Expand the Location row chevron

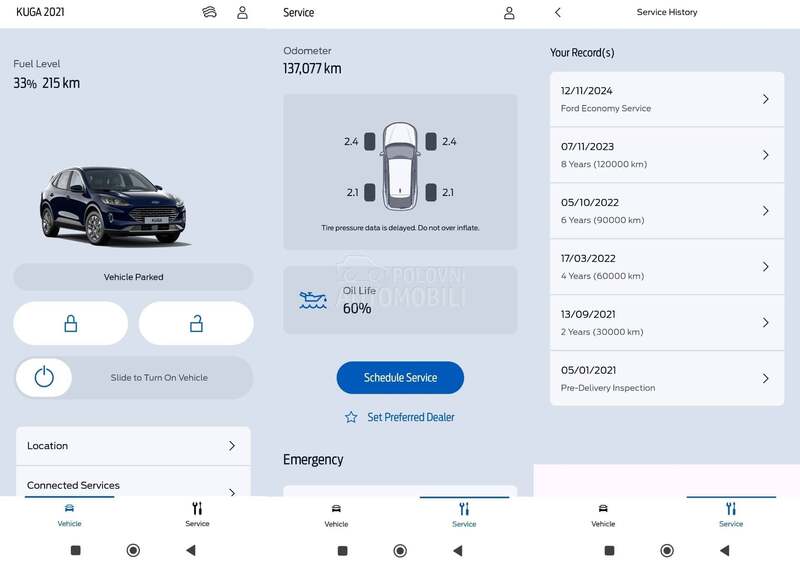[232, 446]
